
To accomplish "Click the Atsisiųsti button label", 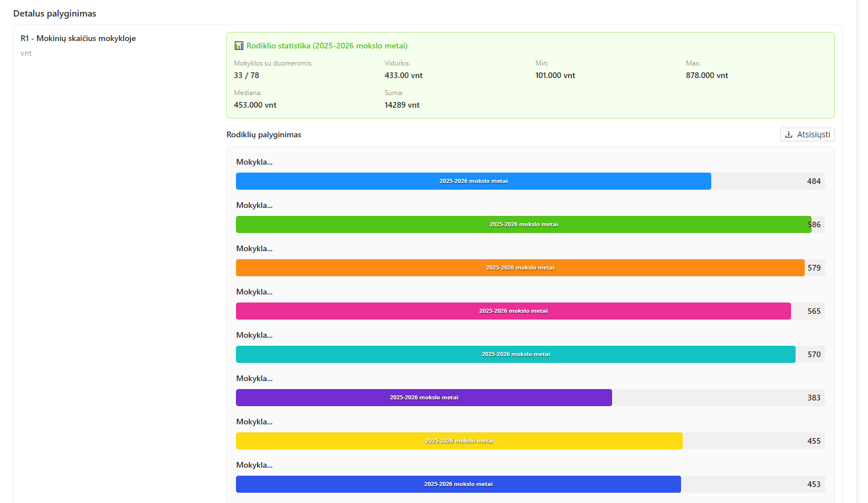I will click(x=813, y=135).
